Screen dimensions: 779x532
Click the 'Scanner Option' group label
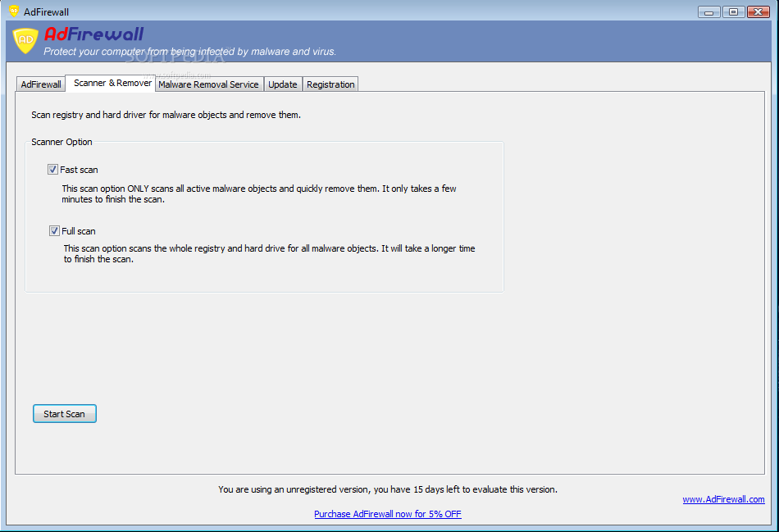(x=61, y=142)
